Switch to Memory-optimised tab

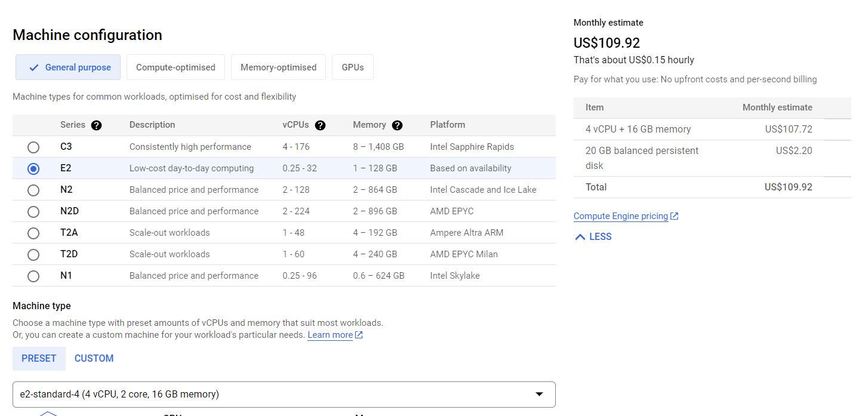pos(278,67)
